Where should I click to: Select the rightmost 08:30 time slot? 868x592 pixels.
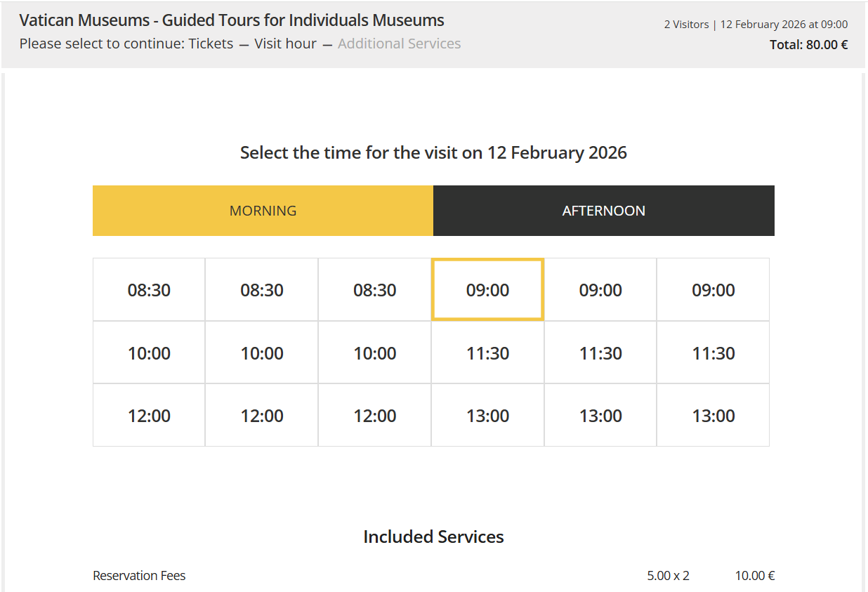click(x=375, y=290)
